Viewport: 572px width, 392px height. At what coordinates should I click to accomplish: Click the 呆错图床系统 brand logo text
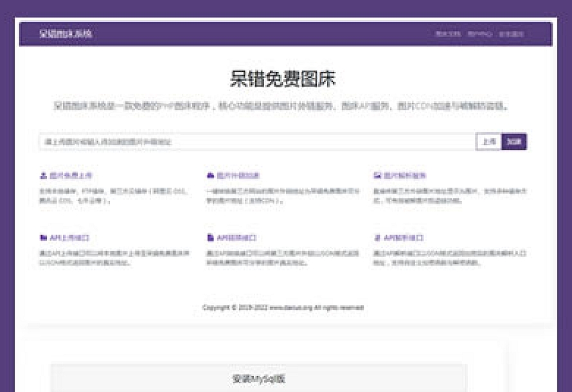(66, 33)
